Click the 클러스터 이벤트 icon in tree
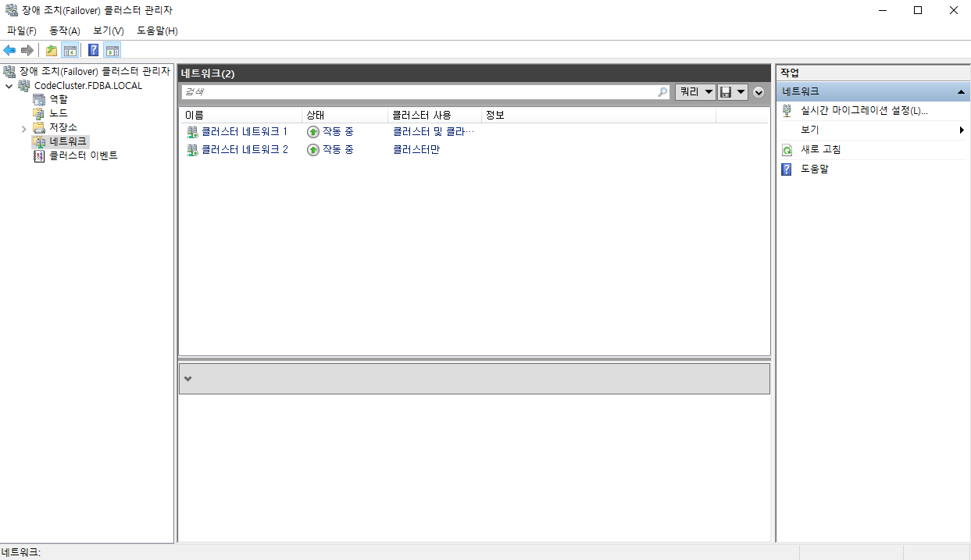 (38, 155)
